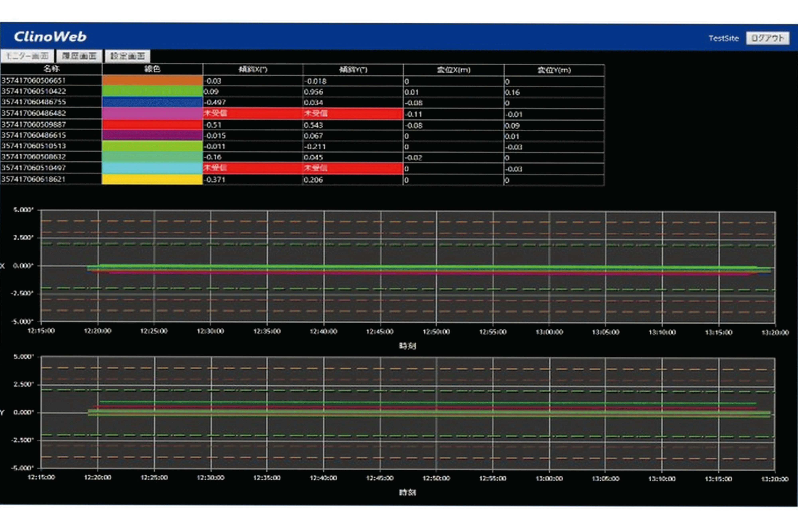Click yellow swatch for sensor 357417060618621
Viewport: 798px width, 532px height.
coord(152,179)
